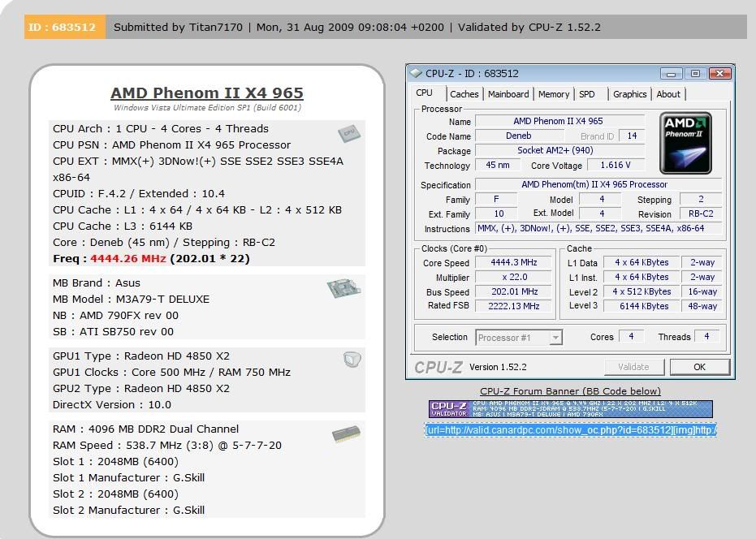The width and height of the screenshot is (756, 539).
Task: Switch to the Mainboard tab
Action: point(508,94)
